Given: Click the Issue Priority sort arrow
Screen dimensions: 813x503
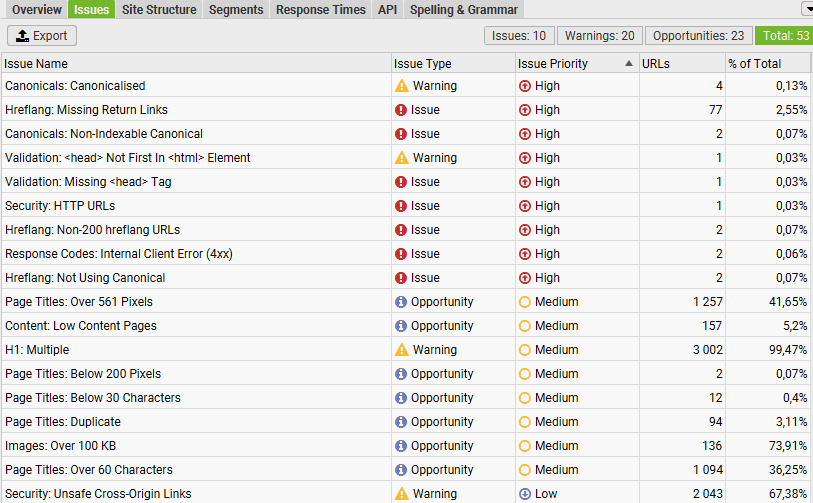Looking at the screenshot, I should [628, 63].
